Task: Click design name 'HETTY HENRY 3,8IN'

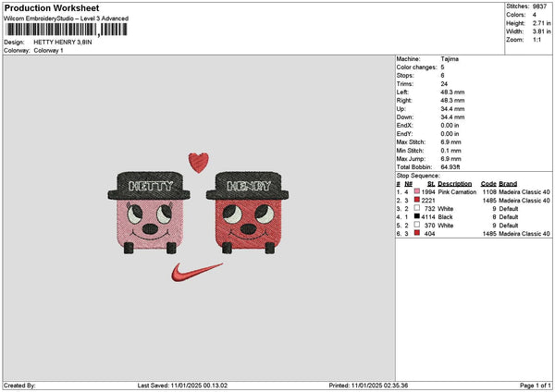Action: tap(63, 43)
